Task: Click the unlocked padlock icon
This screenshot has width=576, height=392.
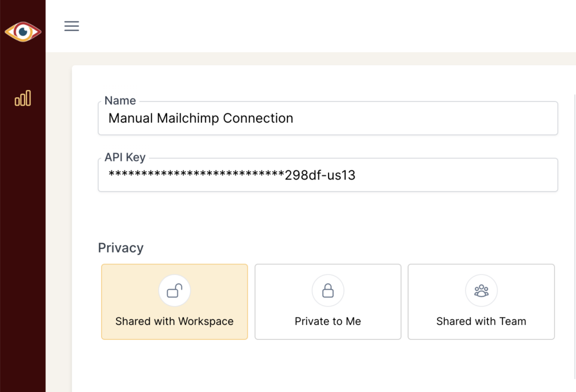Action: (x=174, y=291)
